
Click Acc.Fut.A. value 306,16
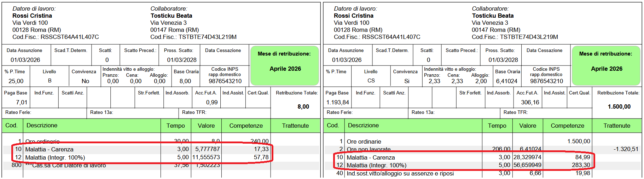(530, 102)
